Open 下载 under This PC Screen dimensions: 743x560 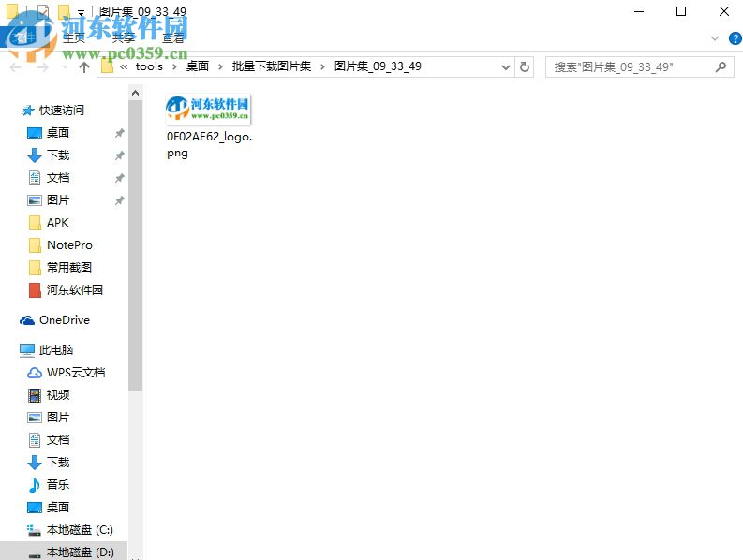coord(58,462)
